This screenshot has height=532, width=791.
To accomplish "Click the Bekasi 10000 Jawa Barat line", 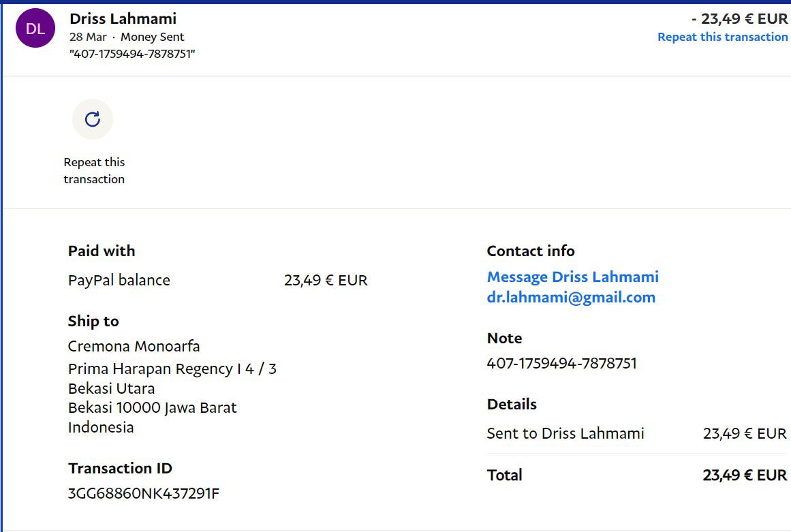I will pos(153,408).
